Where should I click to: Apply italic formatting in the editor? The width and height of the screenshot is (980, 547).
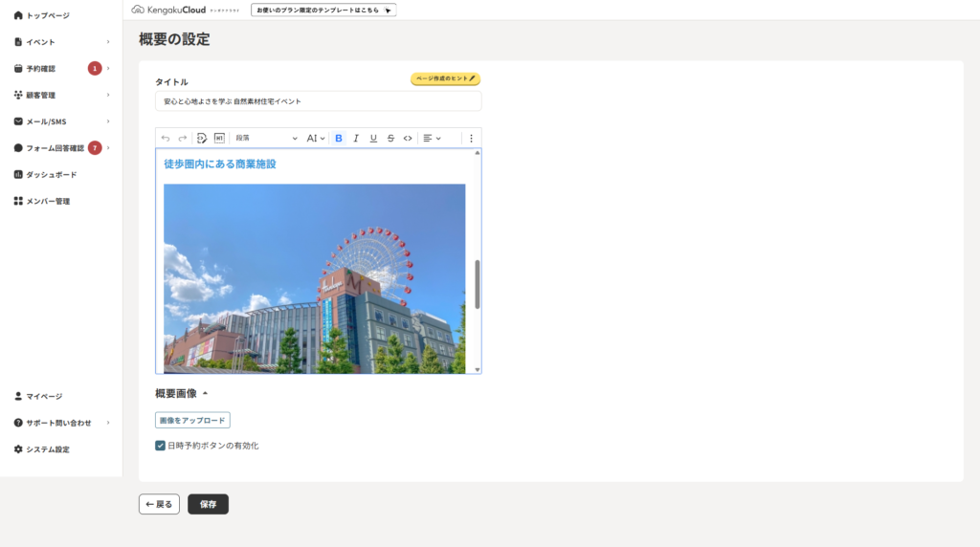coord(356,139)
